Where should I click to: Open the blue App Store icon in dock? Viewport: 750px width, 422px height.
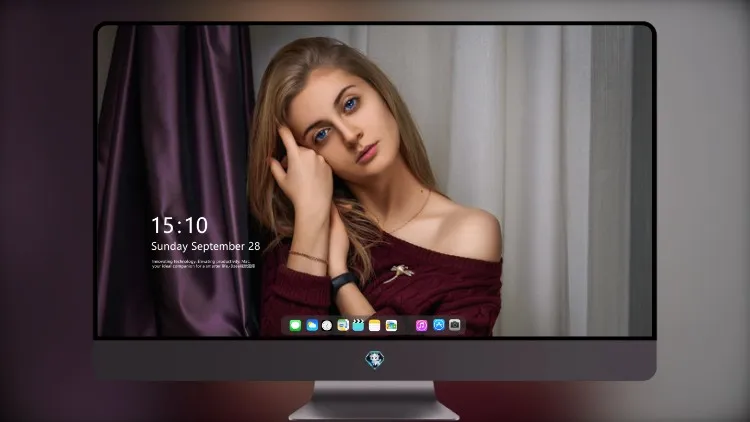(439, 325)
